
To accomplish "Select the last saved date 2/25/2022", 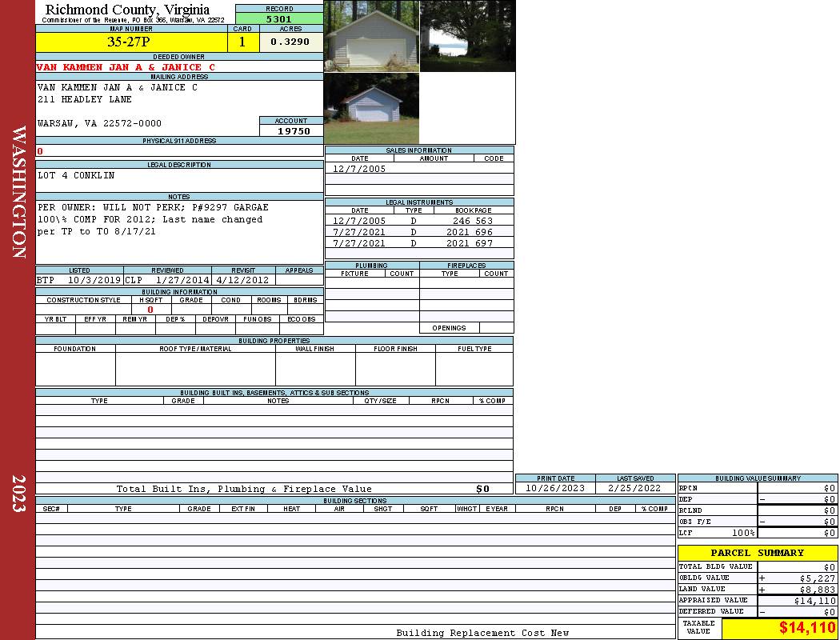I will point(634,488).
